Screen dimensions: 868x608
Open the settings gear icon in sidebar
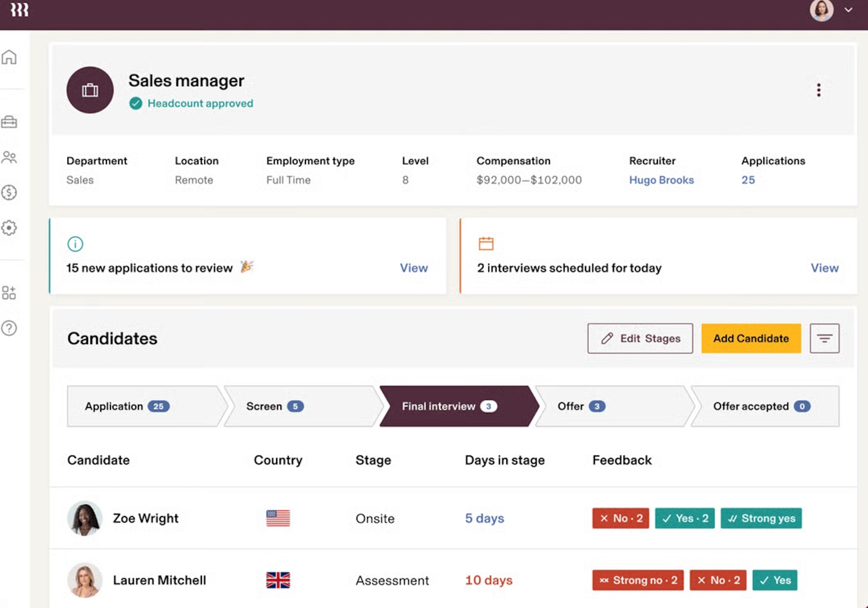point(9,228)
